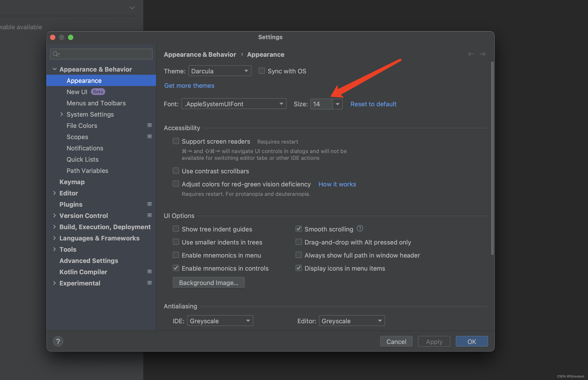Viewport: 588px width, 380px height.
Task: Click the help question mark button
Action: coord(58,341)
